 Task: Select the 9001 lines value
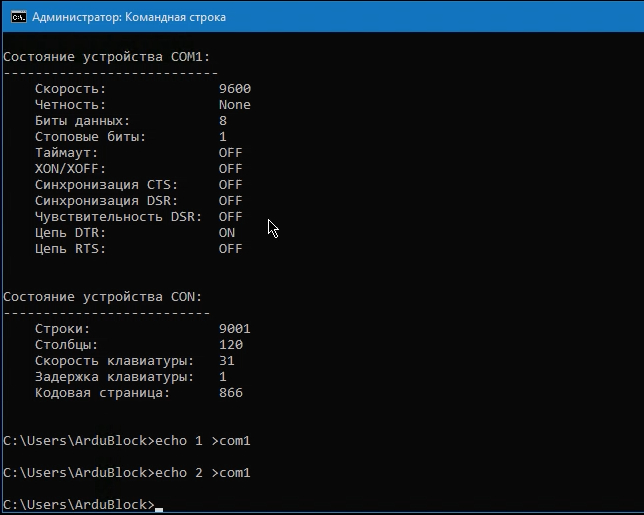[235, 329]
